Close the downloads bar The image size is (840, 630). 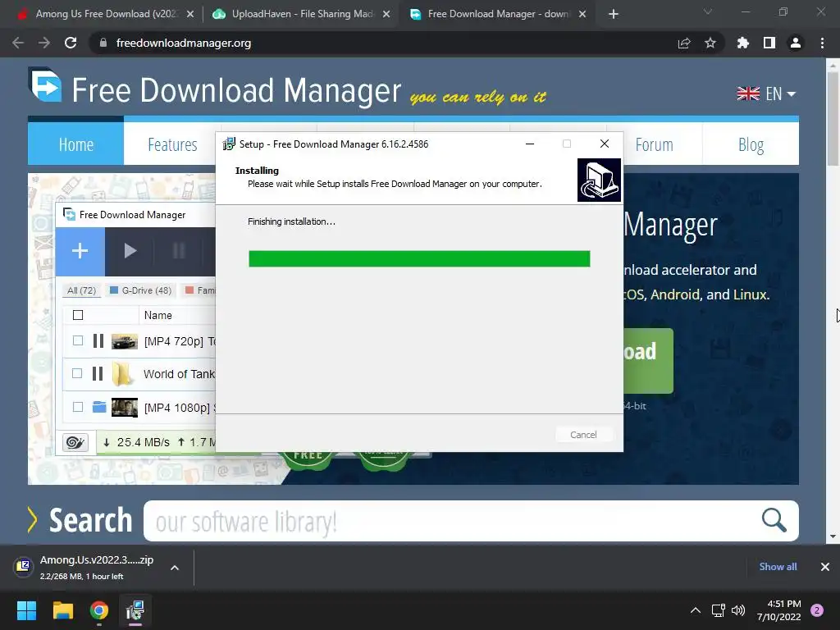(825, 567)
